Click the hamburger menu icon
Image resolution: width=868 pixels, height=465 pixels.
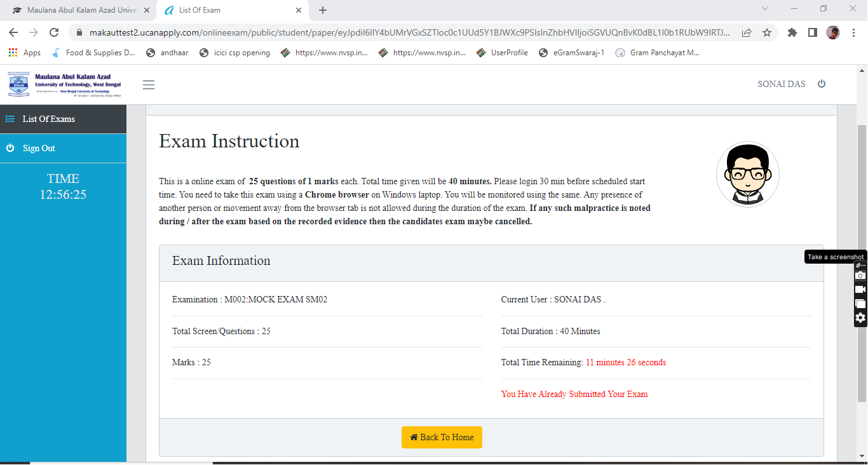click(149, 84)
